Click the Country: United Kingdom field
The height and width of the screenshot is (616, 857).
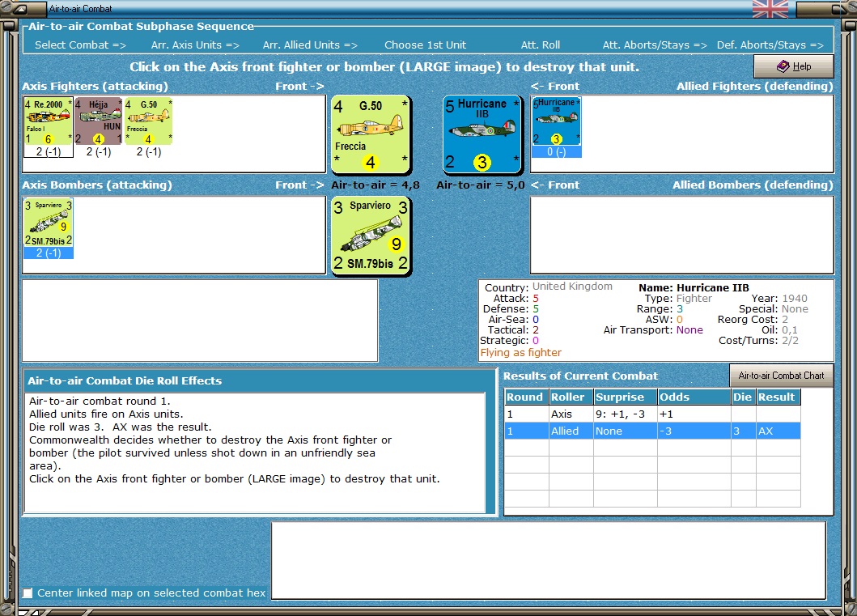coord(549,287)
